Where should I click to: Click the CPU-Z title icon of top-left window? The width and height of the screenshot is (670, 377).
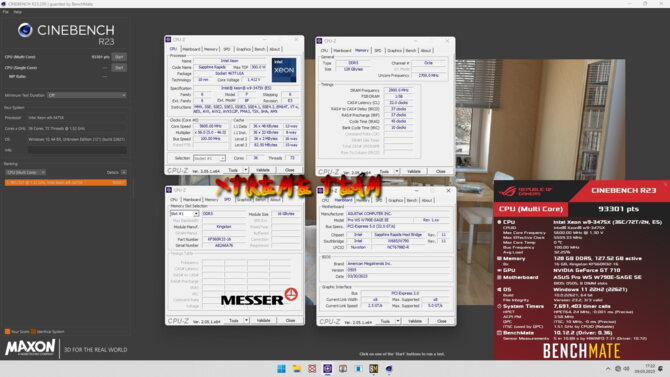coord(168,39)
